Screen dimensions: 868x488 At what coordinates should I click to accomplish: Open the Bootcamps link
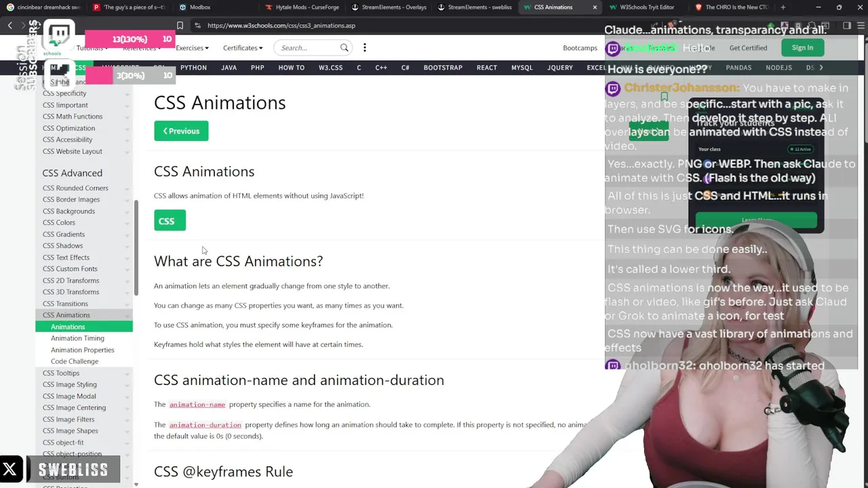pos(580,47)
